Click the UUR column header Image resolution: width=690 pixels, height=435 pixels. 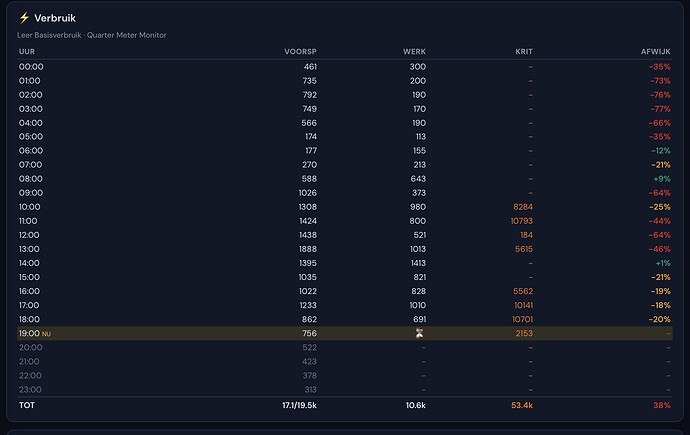[x=27, y=51]
